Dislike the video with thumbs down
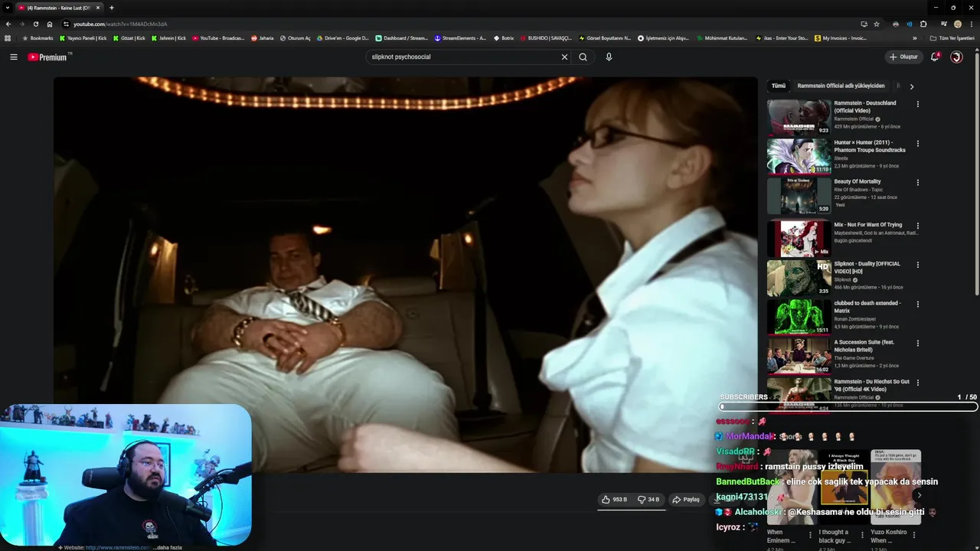 649,500
